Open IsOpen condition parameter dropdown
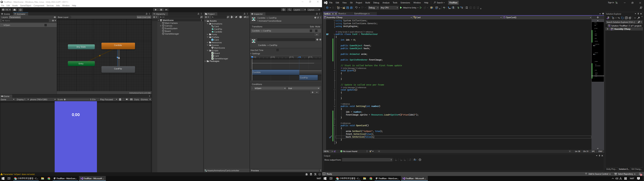 pos(270,88)
